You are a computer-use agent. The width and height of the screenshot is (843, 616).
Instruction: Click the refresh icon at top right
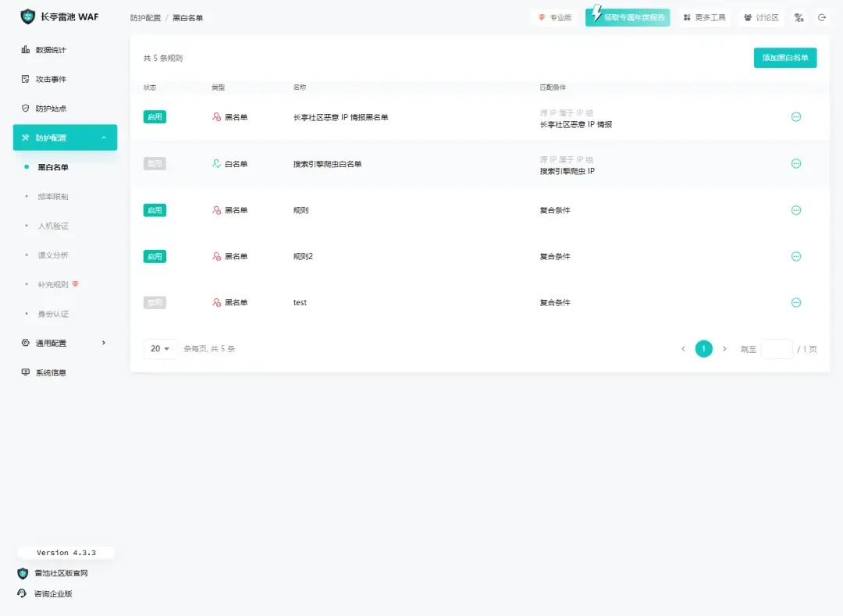click(x=823, y=17)
